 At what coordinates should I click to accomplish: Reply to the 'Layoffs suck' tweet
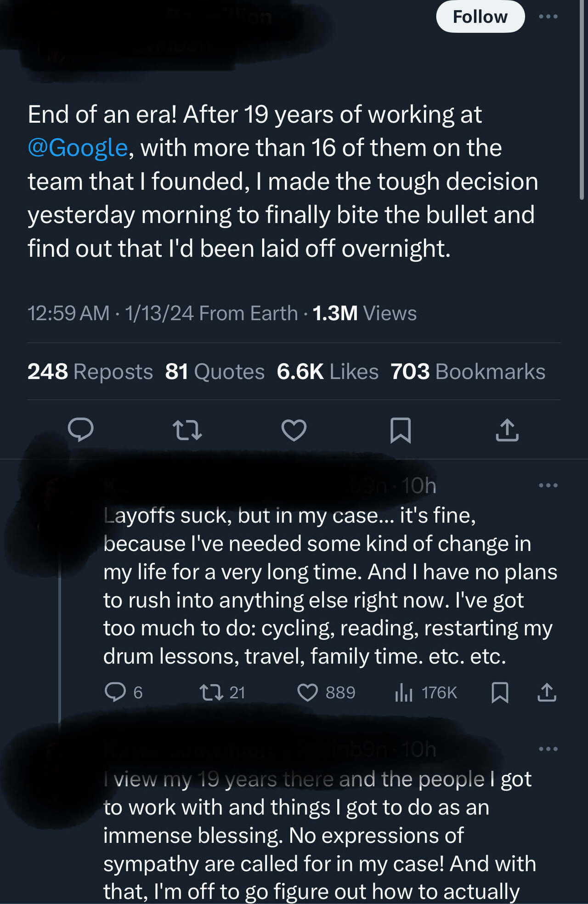coord(123,692)
